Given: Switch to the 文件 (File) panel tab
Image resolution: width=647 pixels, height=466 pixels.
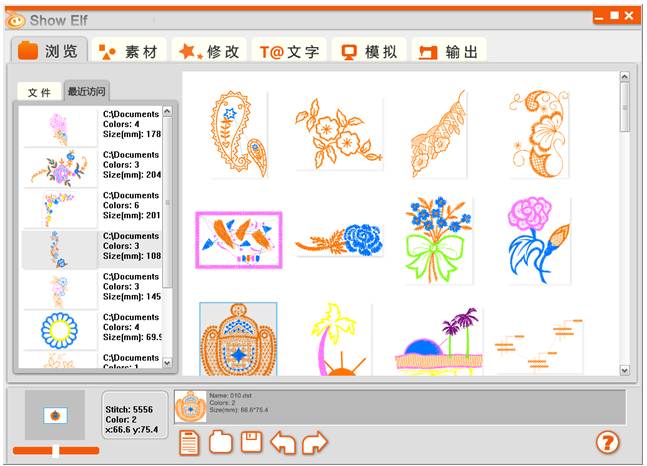Looking at the screenshot, I should tap(39, 92).
